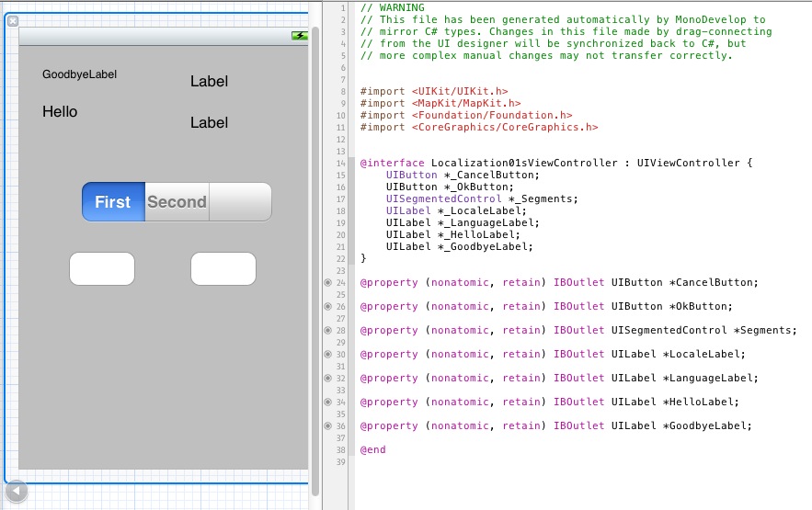
Task: Click the green battery icon in the status bar
Action: [299, 36]
